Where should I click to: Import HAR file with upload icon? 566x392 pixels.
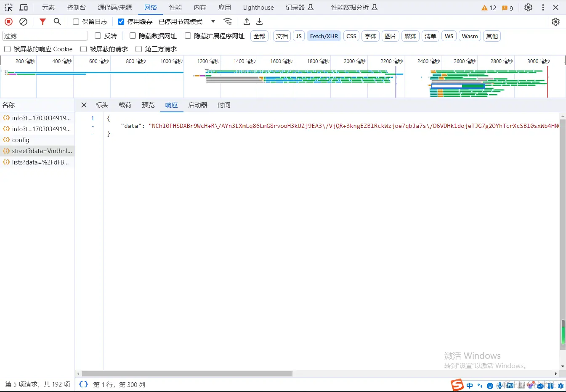(x=247, y=21)
